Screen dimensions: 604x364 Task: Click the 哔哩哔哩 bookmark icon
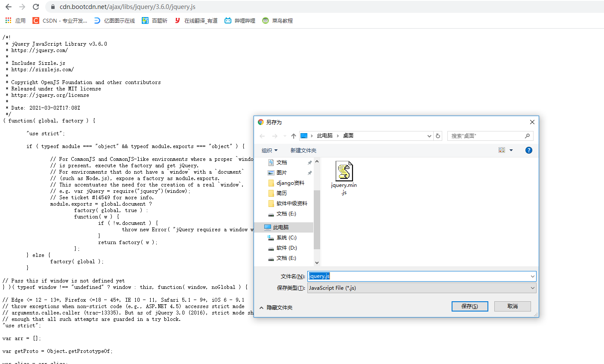pos(228,20)
